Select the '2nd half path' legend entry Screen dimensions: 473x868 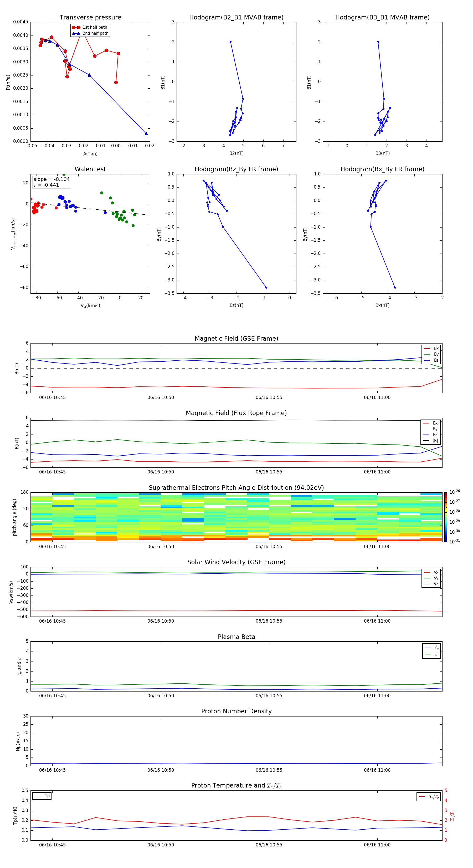[90, 33]
